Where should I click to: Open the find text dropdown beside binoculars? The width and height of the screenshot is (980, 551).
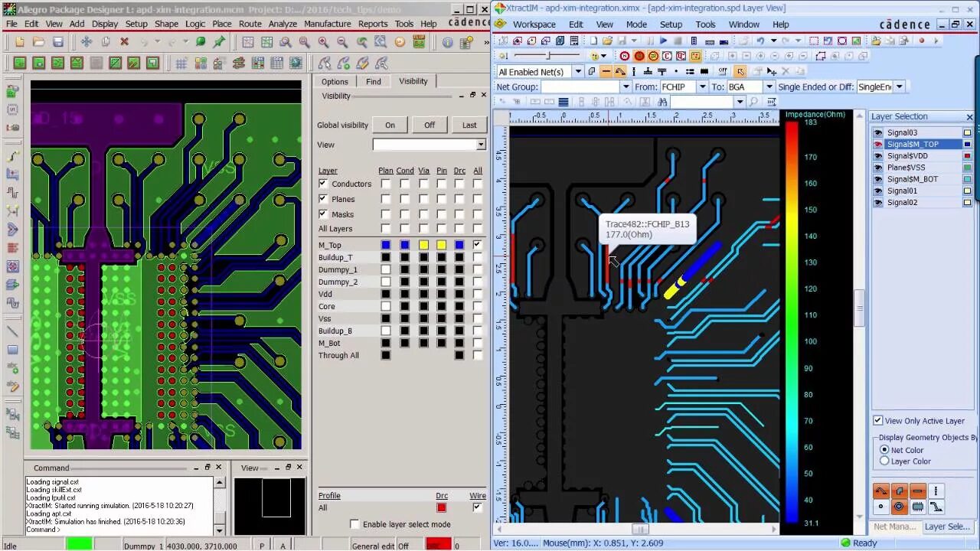pos(740,102)
